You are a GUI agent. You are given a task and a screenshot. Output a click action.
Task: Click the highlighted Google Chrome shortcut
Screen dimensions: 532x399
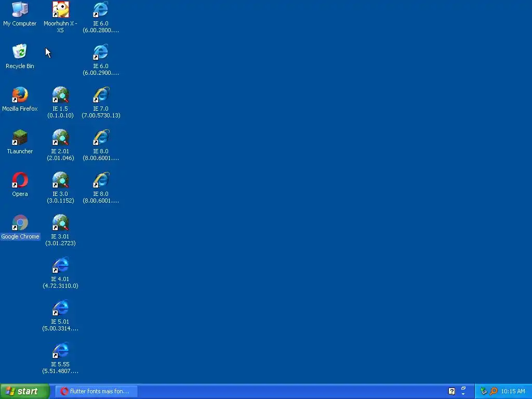20,227
